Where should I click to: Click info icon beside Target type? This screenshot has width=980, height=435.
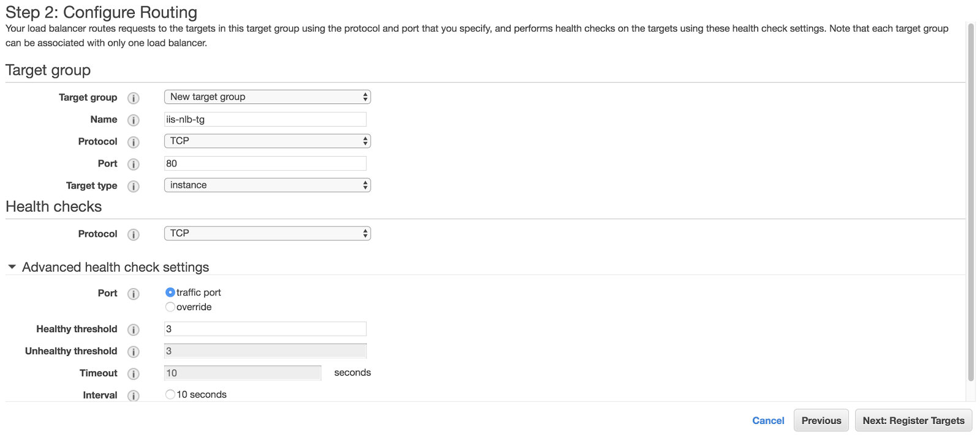tap(134, 186)
